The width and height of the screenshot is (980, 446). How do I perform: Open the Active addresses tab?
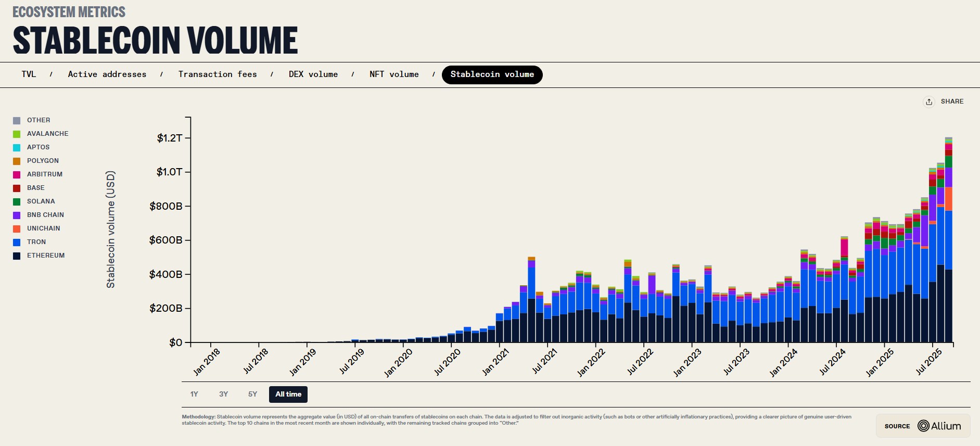107,74
